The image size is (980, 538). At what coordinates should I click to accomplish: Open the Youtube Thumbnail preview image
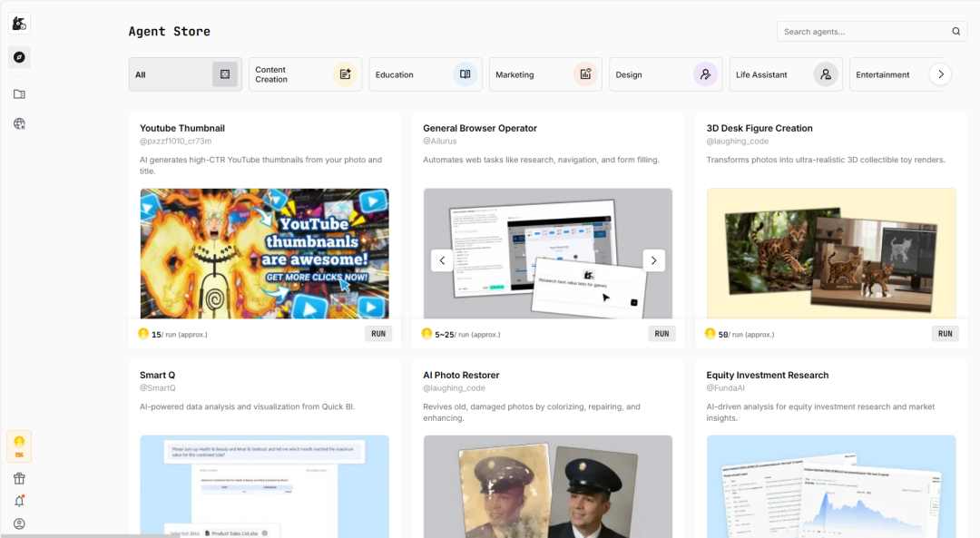[x=264, y=254]
